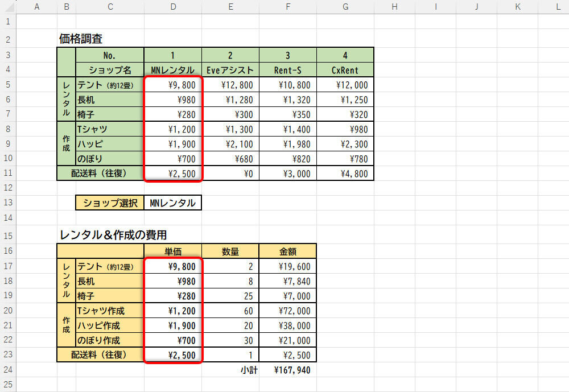569x392 pixels.
Task: Select the quantity 25 cell for 椅子
Action: [x=230, y=296]
